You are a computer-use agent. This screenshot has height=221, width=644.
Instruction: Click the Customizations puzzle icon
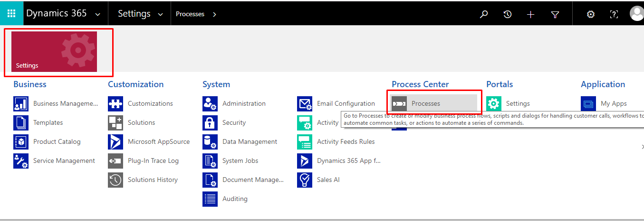(x=115, y=103)
